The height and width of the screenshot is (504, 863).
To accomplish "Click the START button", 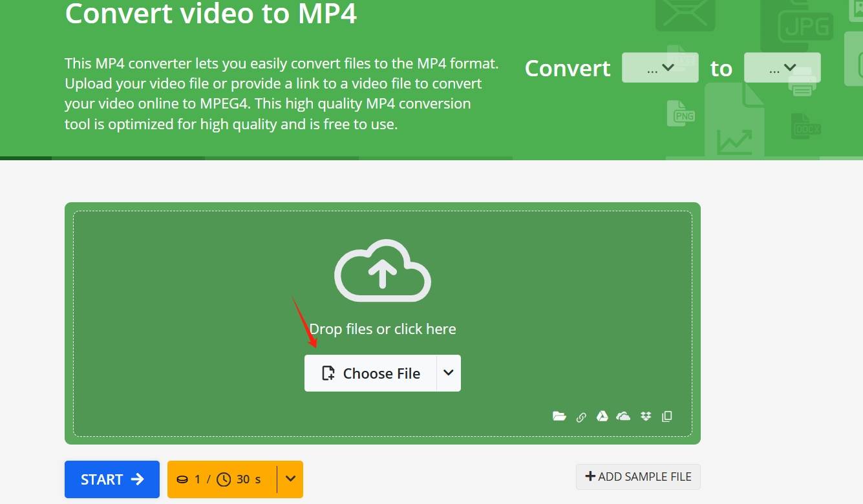I will point(111,479).
